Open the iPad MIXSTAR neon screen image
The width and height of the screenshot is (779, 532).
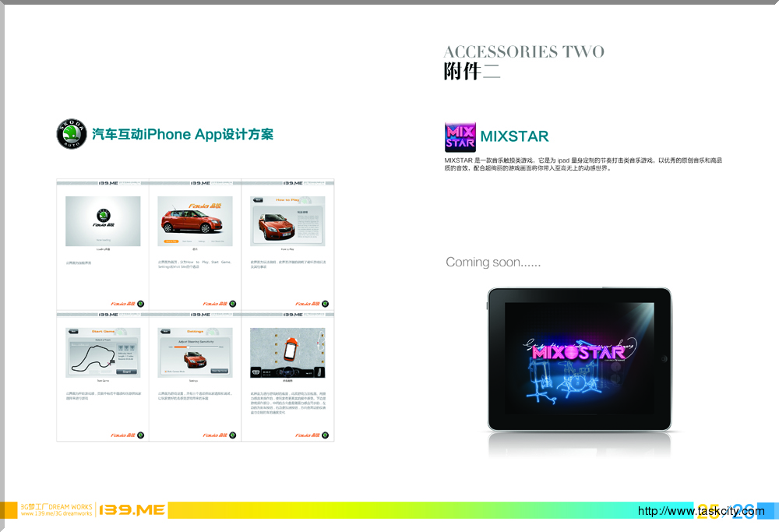tap(580, 358)
